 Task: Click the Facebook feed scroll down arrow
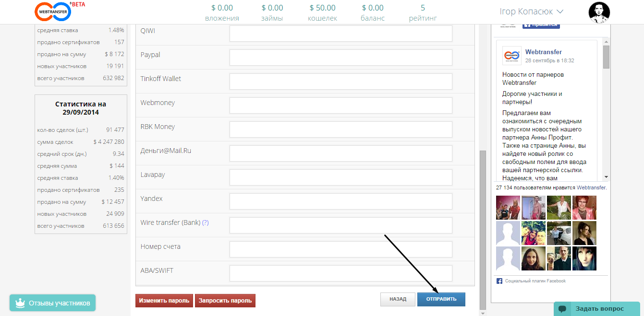tap(606, 177)
